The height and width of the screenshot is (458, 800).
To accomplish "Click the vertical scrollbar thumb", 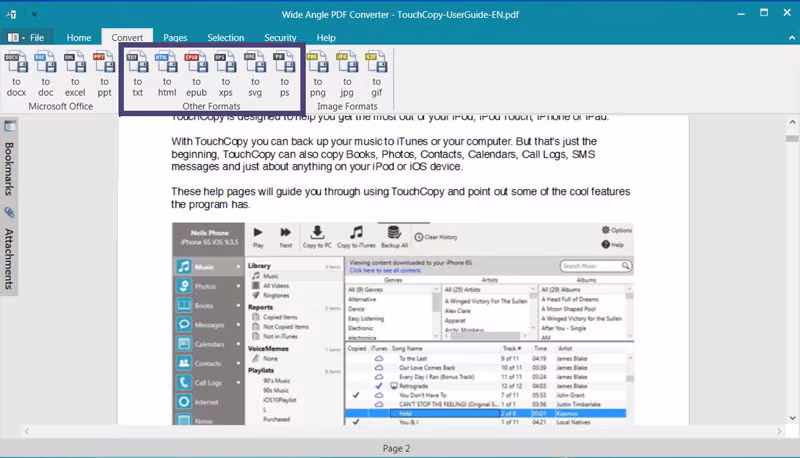I will click(x=792, y=139).
